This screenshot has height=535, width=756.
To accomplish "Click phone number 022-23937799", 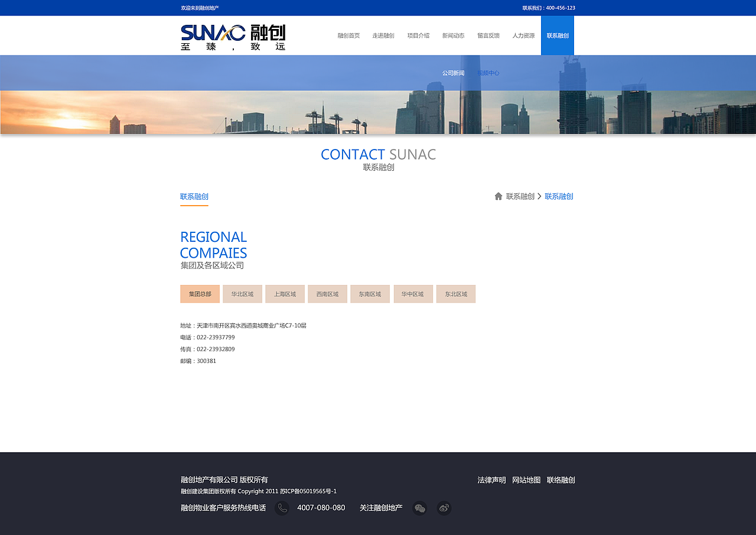I will tap(216, 338).
